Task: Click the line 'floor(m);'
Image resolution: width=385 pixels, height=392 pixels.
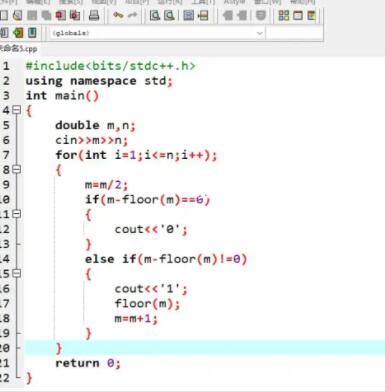Action: coord(147,303)
